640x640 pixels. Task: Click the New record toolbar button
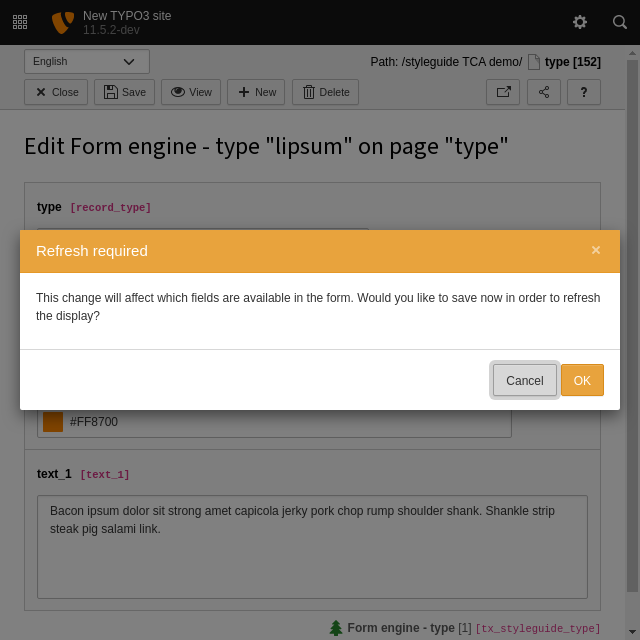256,92
